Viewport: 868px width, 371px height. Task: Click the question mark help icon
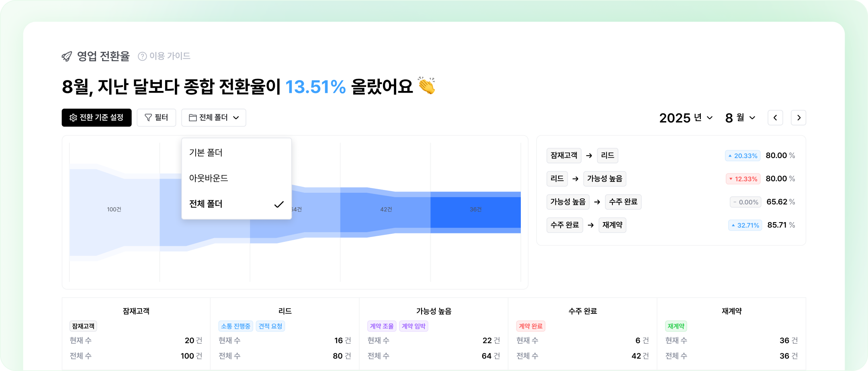[142, 56]
